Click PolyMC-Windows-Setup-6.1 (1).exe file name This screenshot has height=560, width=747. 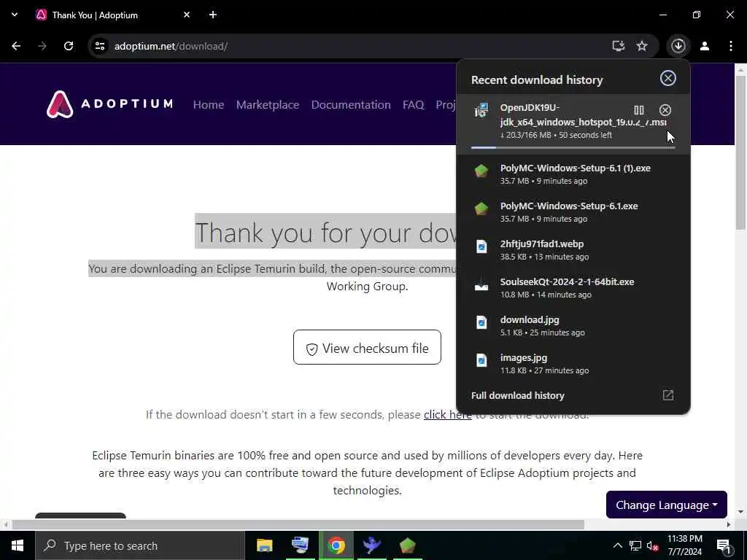575,168
